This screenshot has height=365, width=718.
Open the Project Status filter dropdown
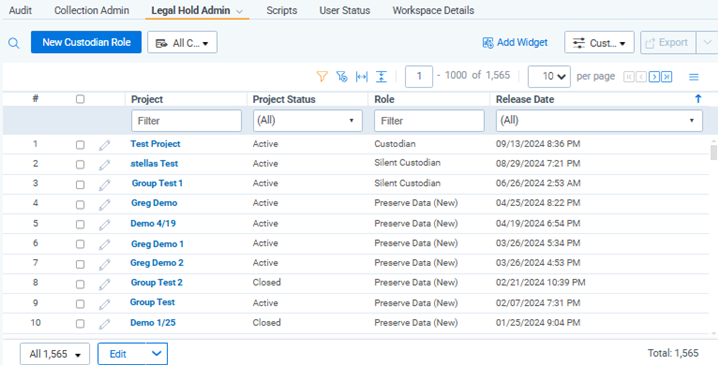click(308, 120)
